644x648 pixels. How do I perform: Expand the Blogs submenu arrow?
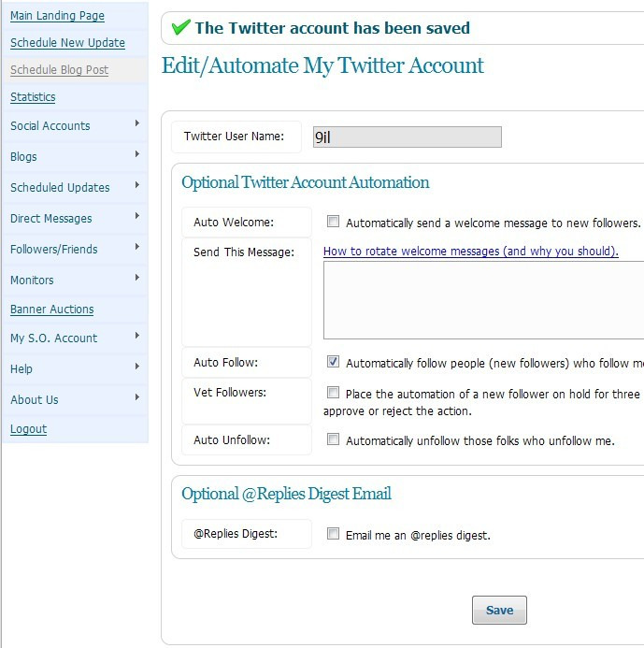137,154
